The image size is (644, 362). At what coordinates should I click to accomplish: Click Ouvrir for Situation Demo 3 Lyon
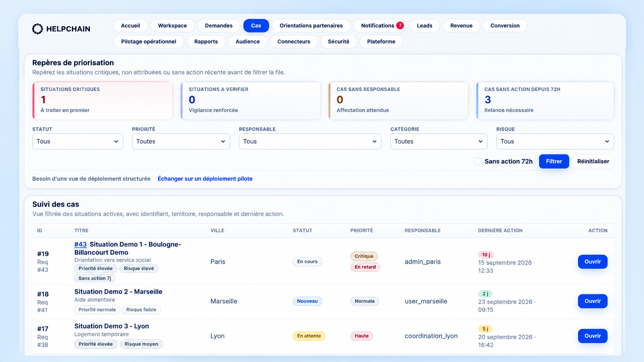pyautogui.click(x=593, y=336)
